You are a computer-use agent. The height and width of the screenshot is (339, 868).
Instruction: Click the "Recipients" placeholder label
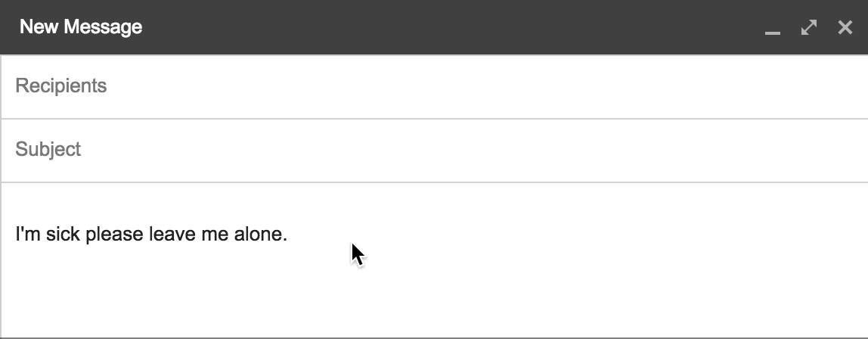[x=61, y=86]
